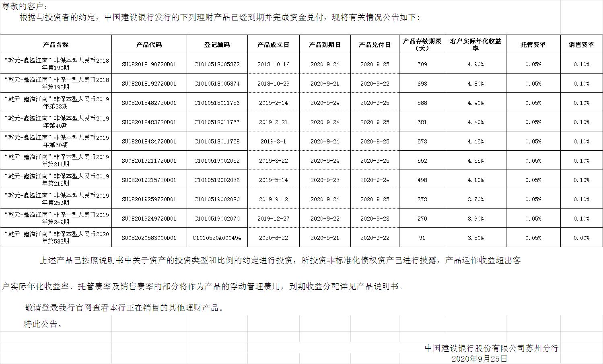
Task: Select the 特此公告 text line
Action: (43, 324)
